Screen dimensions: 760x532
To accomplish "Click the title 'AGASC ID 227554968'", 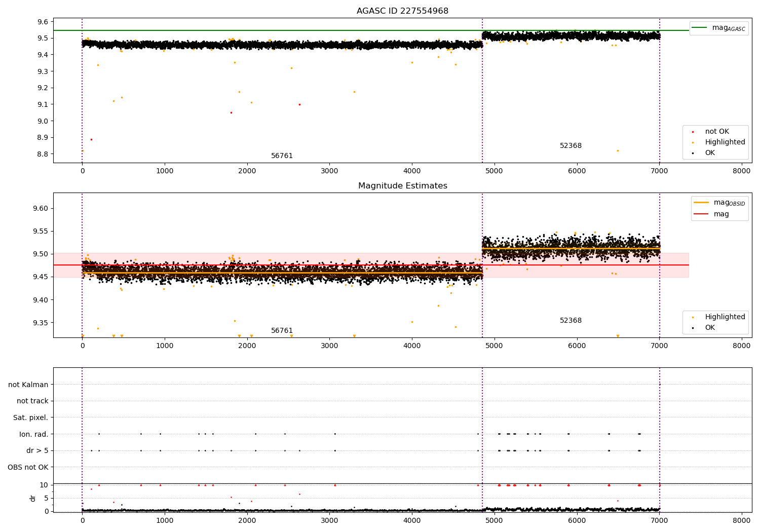I will pyautogui.click(x=402, y=11).
